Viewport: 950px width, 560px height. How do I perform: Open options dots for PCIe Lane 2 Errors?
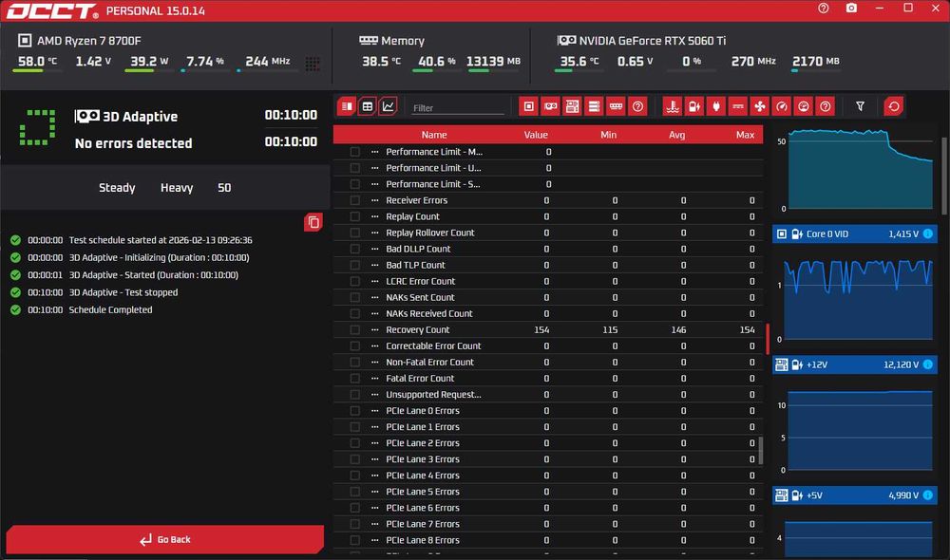pos(374,443)
